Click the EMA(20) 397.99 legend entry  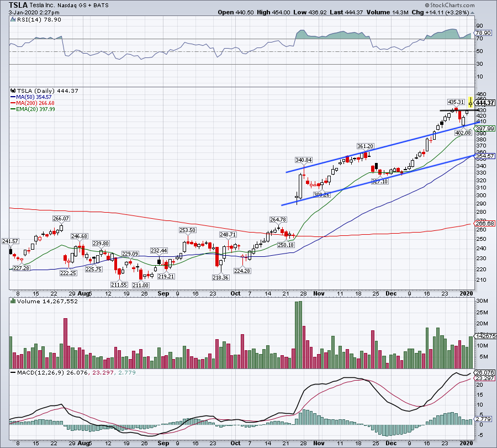(35, 109)
